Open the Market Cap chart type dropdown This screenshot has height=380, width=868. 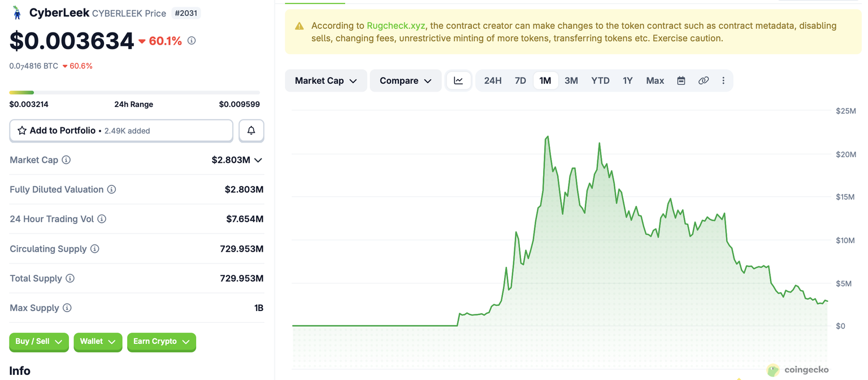pyautogui.click(x=326, y=81)
